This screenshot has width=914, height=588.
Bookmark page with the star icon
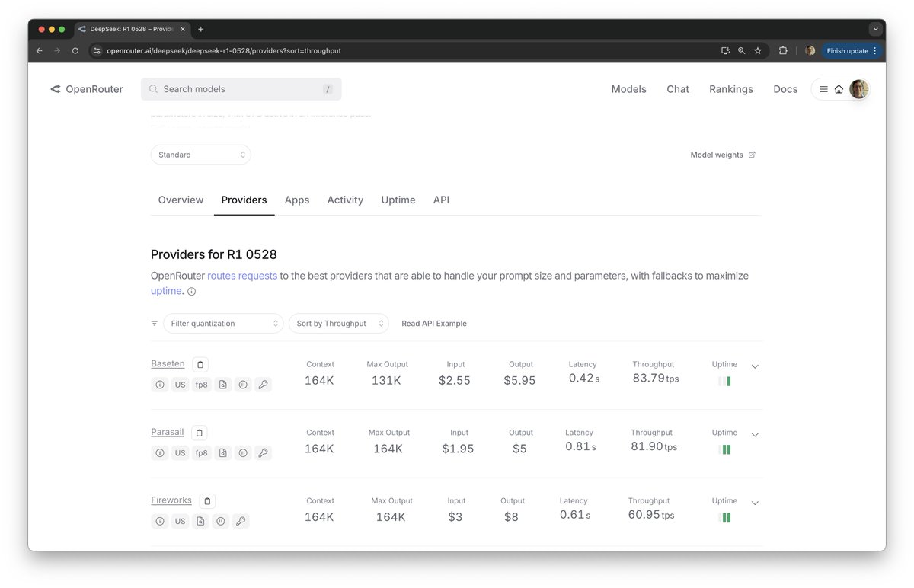click(758, 51)
